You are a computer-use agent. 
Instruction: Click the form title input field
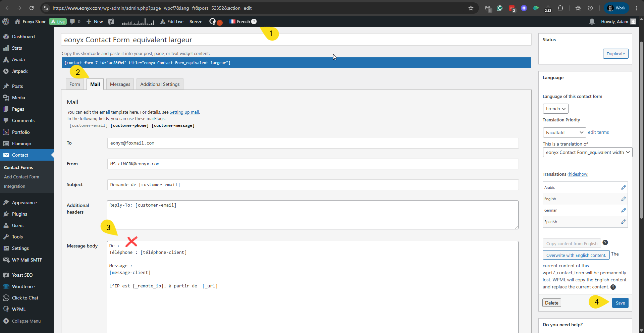[x=296, y=40]
